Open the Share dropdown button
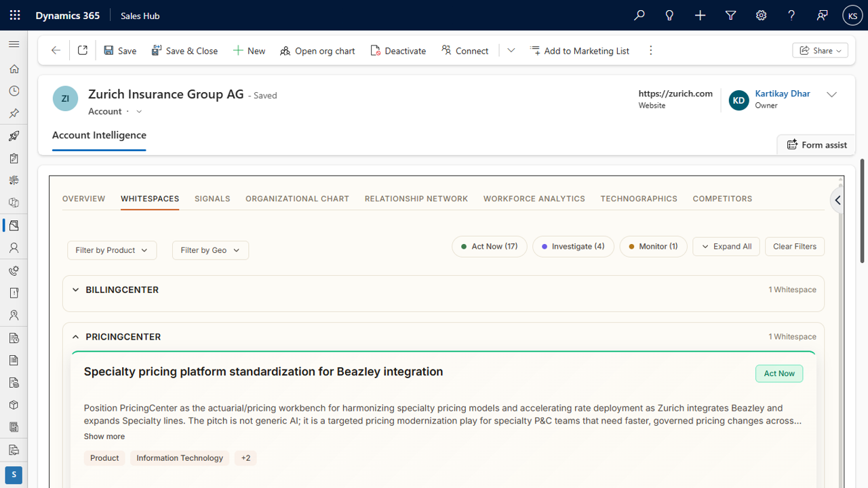The image size is (868, 488). [820, 50]
